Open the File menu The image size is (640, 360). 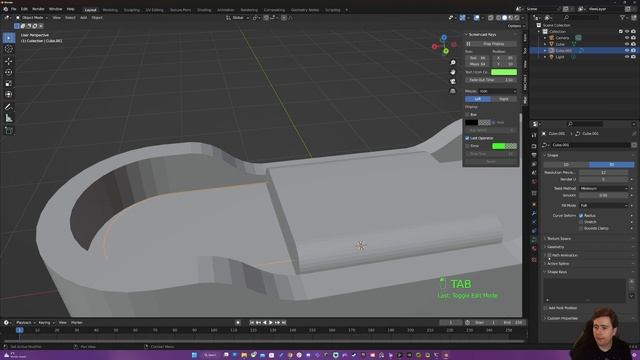pos(13,9)
